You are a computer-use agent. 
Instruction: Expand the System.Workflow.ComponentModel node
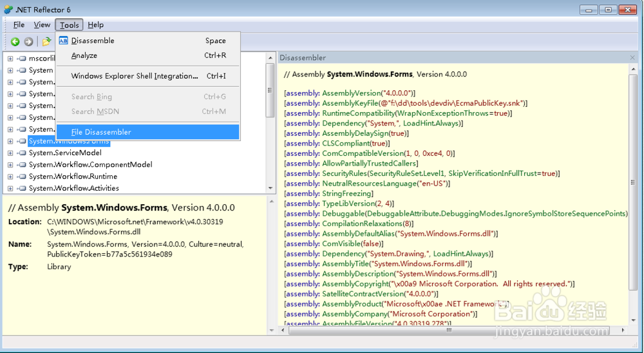[x=10, y=164]
